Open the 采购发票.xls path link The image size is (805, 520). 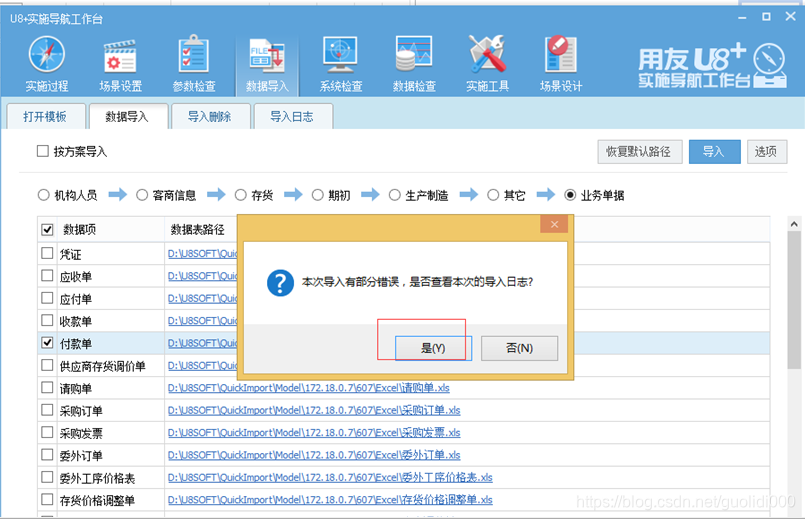click(314, 433)
